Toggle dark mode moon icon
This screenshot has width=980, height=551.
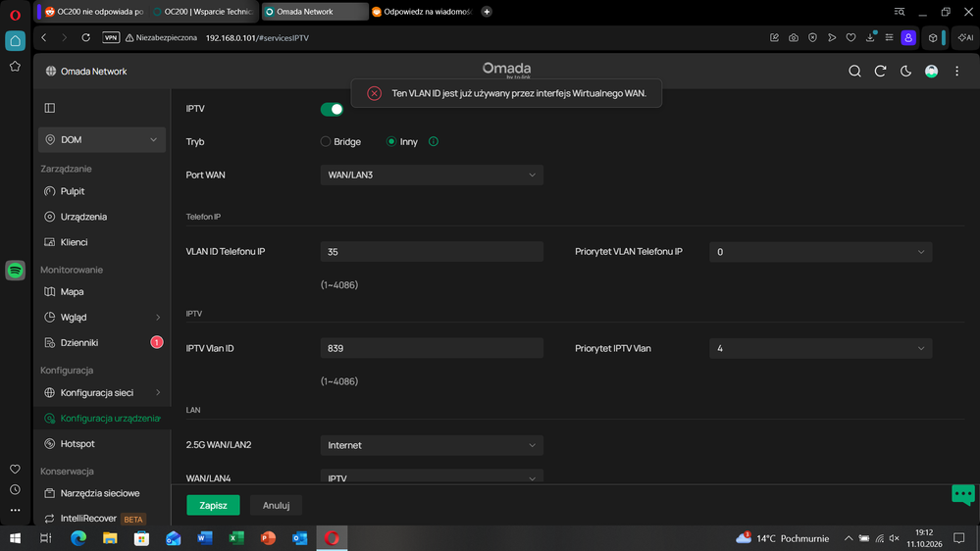click(x=905, y=72)
